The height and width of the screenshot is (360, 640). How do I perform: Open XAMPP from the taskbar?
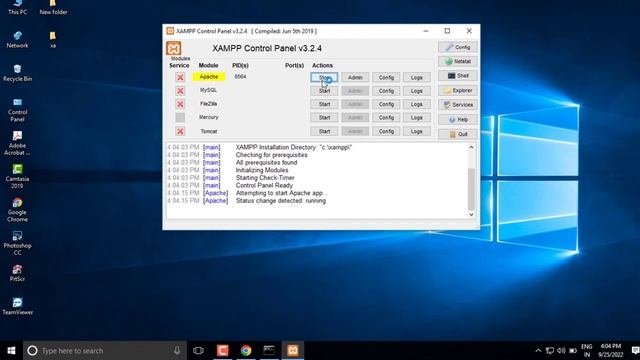pyautogui.click(x=293, y=350)
